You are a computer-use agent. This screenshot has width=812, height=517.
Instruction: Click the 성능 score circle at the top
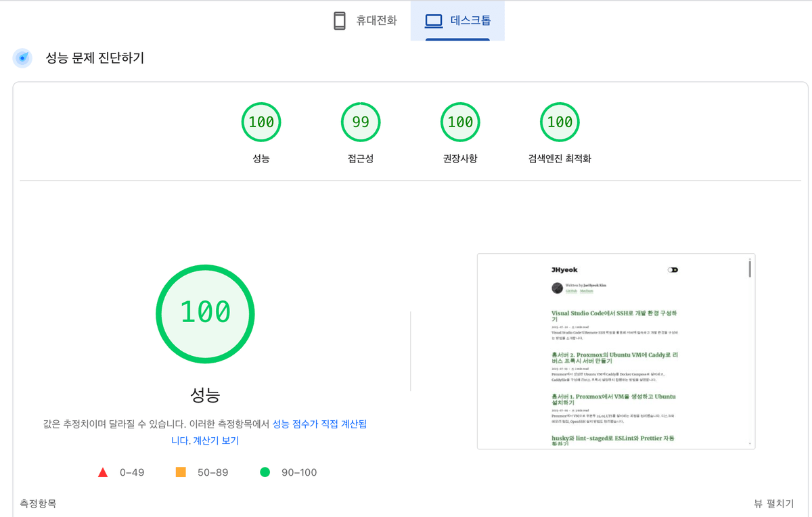coord(261,122)
